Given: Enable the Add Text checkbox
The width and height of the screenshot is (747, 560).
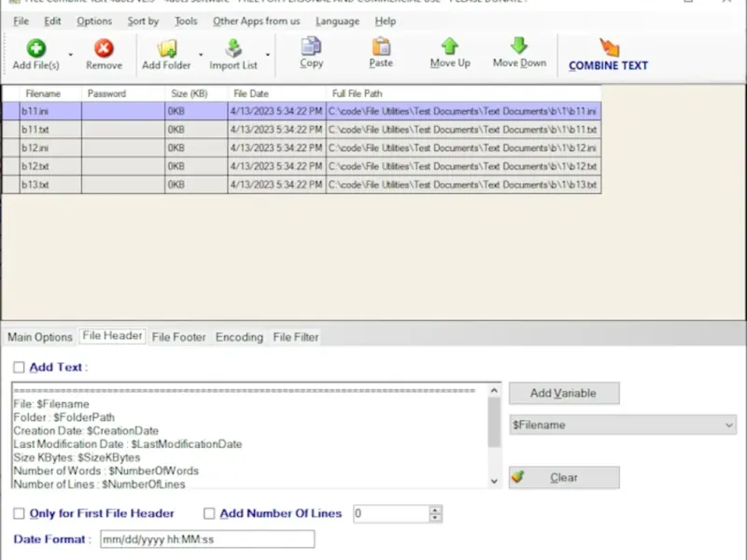Looking at the screenshot, I should point(20,368).
